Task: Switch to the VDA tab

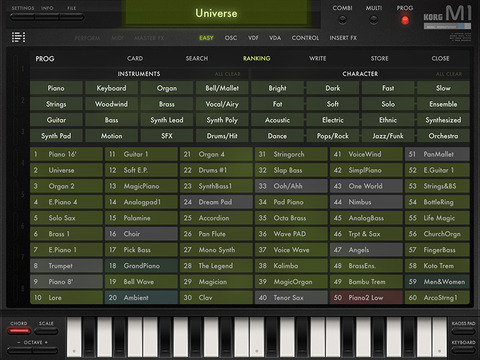Action: pos(275,38)
